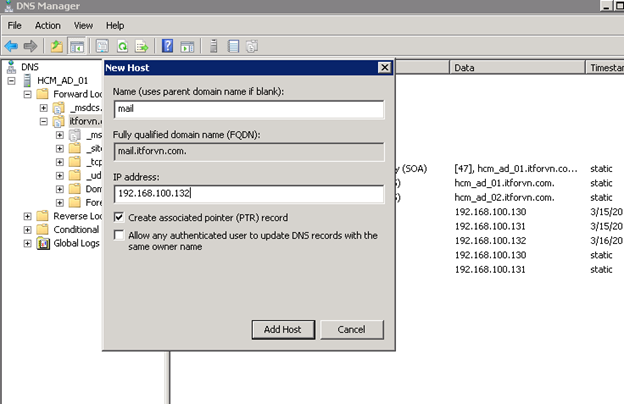Click the Properties toolbar icon
Image resolution: width=624 pixels, height=404 pixels.
pos(103,46)
